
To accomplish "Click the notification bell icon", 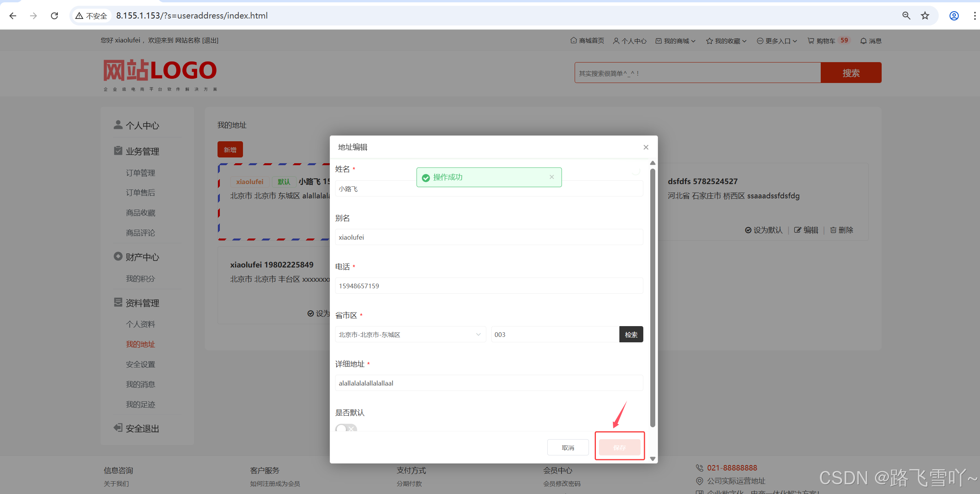I will 864,41.
